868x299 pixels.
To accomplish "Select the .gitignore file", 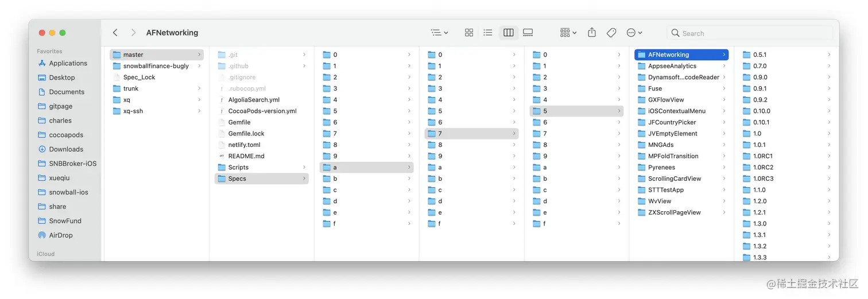I will tap(262, 77).
